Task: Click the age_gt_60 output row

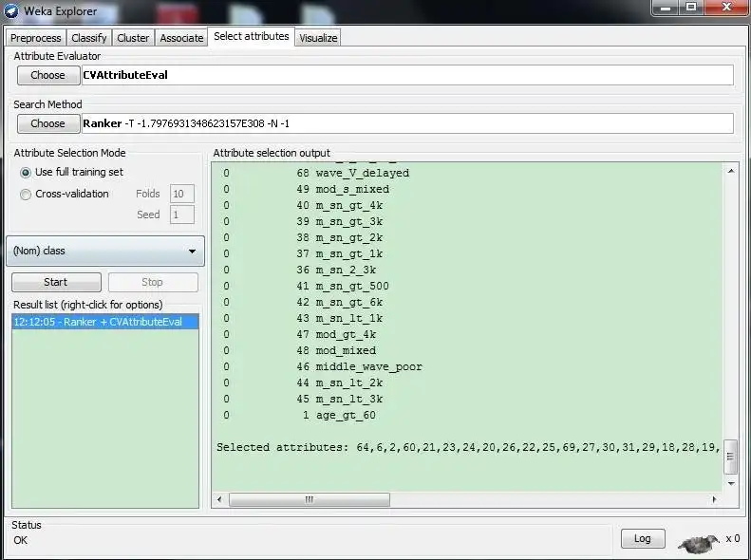Action: (x=299, y=416)
